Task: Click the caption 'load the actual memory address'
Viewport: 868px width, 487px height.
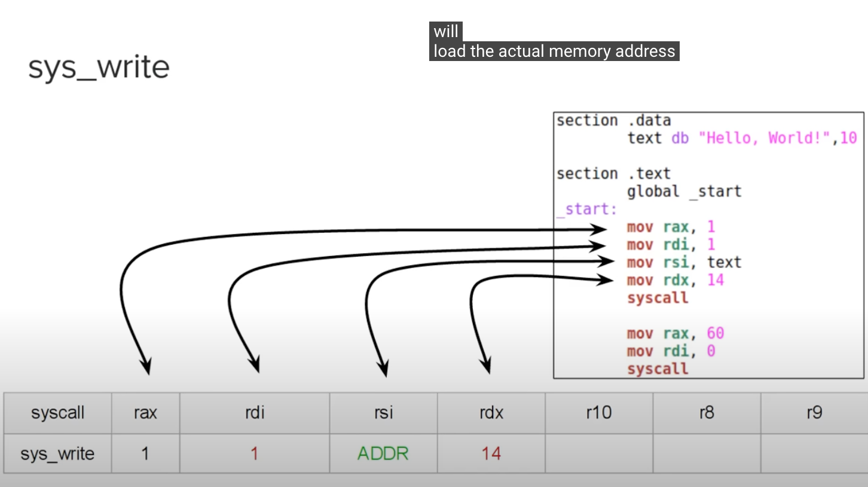Action: [x=554, y=51]
